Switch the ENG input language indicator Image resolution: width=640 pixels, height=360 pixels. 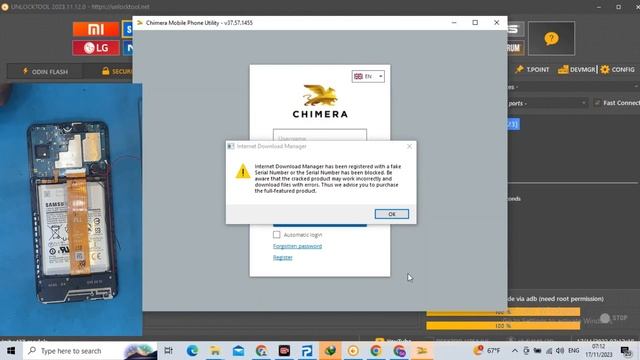click(x=573, y=351)
